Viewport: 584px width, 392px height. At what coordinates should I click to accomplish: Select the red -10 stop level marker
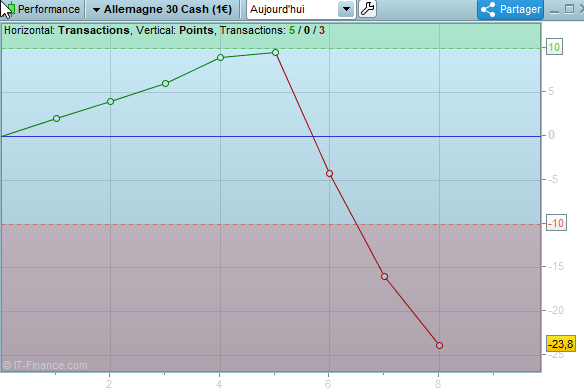[556, 223]
